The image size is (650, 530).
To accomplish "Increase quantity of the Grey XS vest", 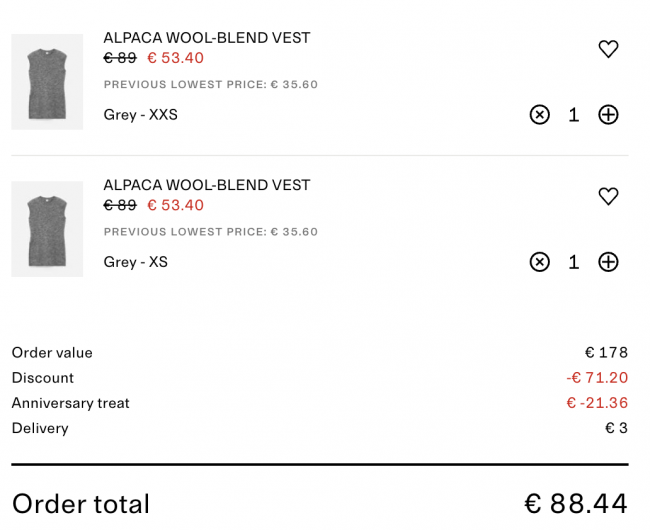I will pyautogui.click(x=608, y=262).
